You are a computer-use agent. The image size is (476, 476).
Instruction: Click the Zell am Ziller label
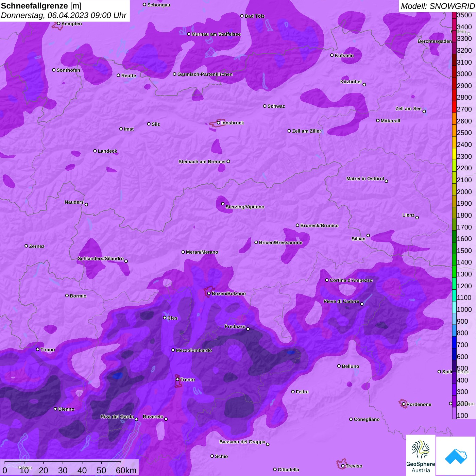pyautogui.click(x=307, y=131)
